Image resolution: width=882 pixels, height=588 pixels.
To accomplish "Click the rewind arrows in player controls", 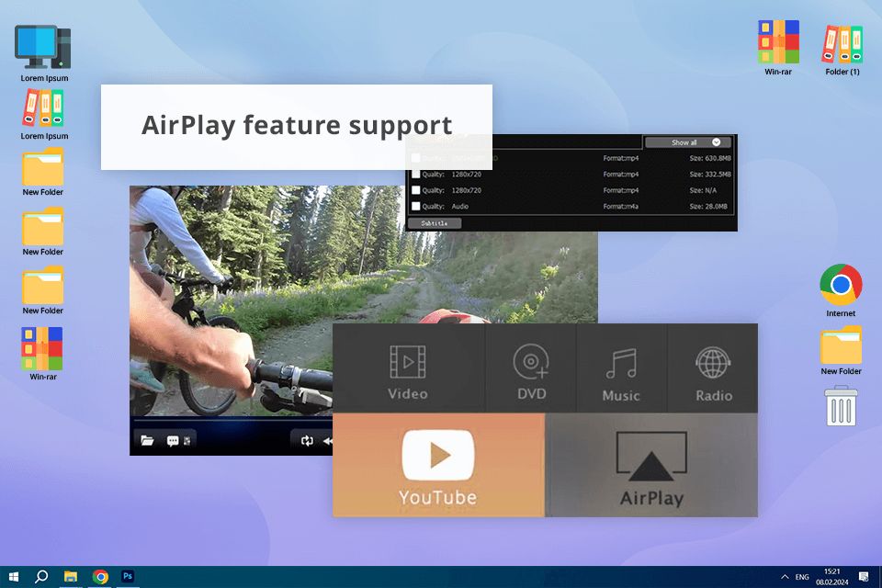I will coord(327,441).
